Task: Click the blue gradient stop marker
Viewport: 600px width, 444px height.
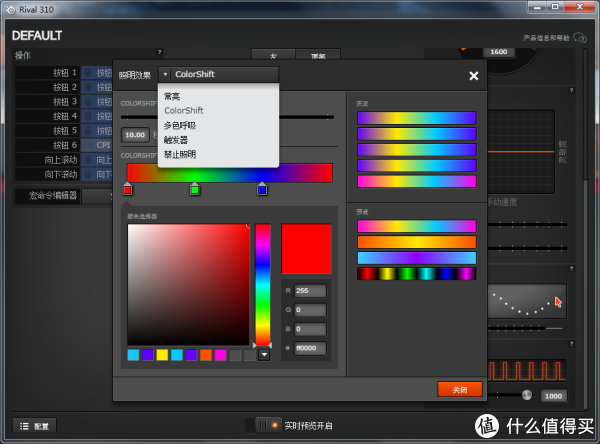Action: (262, 189)
